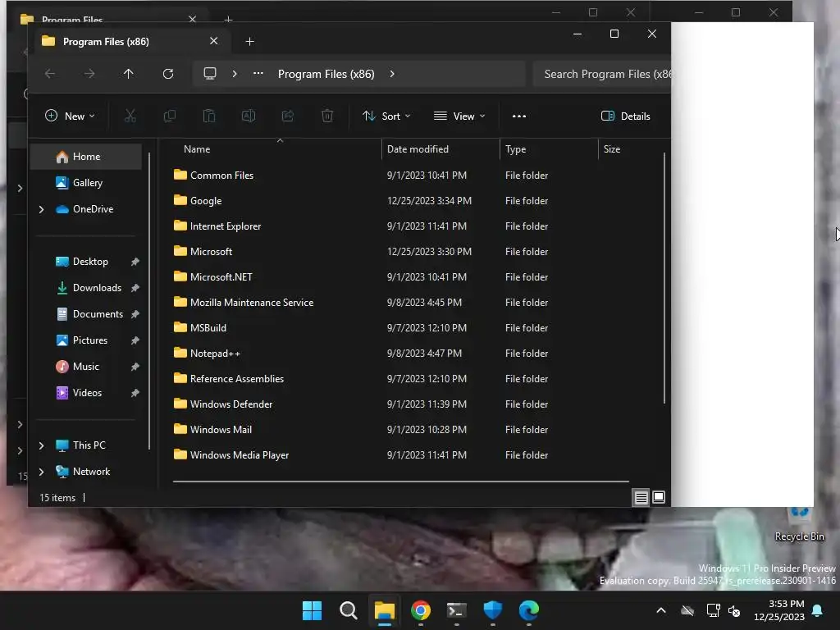The image size is (840, 630).
Task: Open Downloads quick access item
Action: tap(90, 288)
